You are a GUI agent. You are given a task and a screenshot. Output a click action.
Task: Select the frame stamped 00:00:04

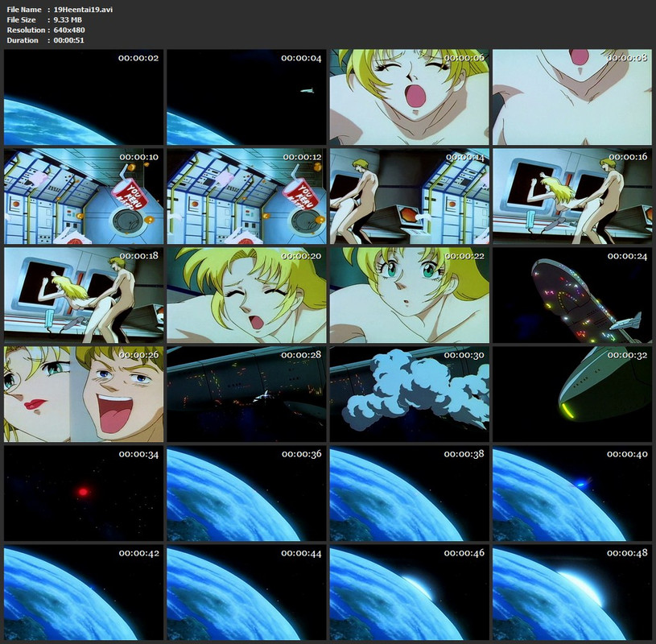(x=246, y=97)
